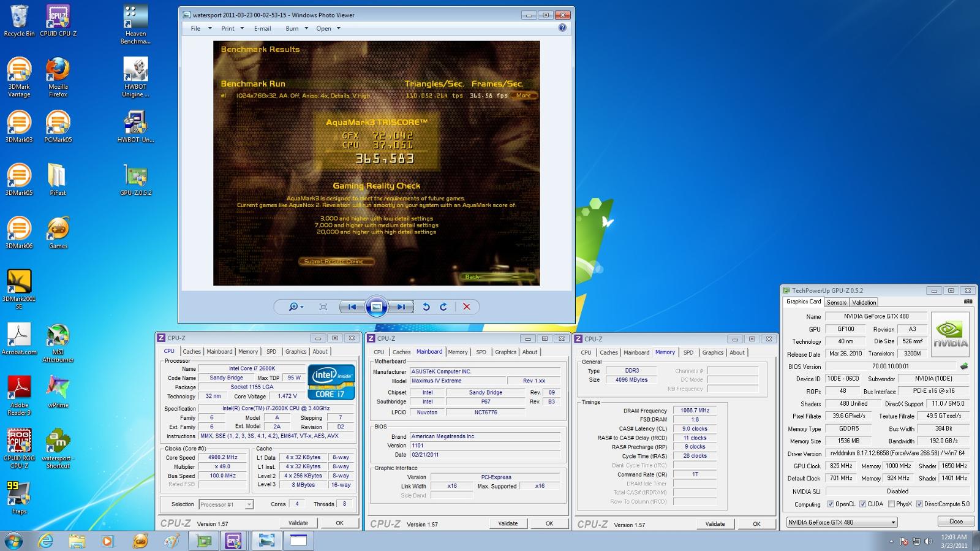Viewport: 980px width, 551px height.
Task: Switch to Caches tab in first CPU-Z window
Action: (x=192, y=351)
